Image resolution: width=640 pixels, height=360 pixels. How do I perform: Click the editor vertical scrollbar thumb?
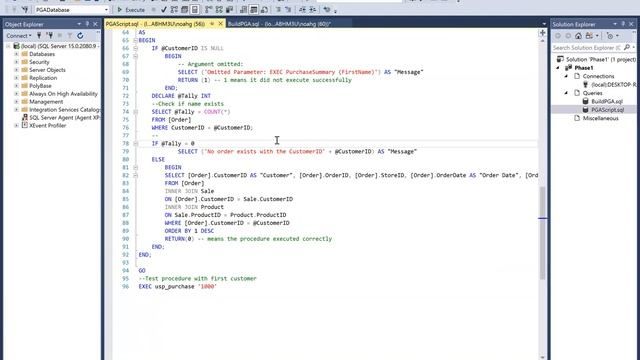[542, 233]
